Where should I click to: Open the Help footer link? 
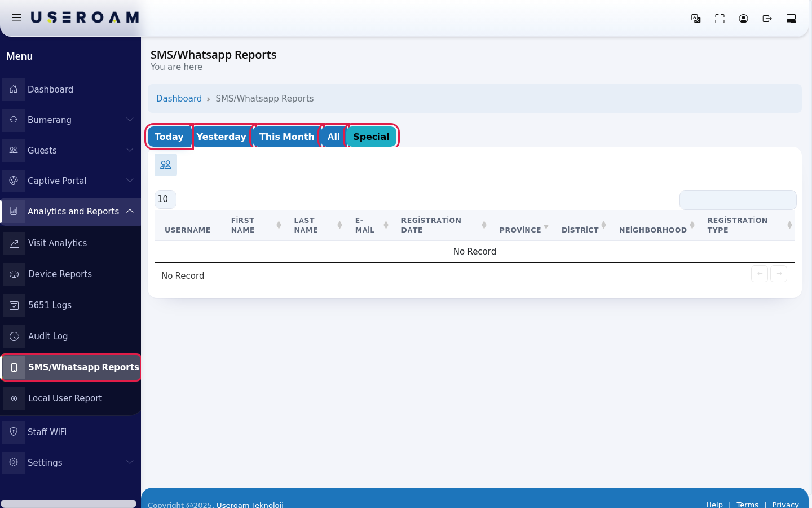(x=714, y=504)
